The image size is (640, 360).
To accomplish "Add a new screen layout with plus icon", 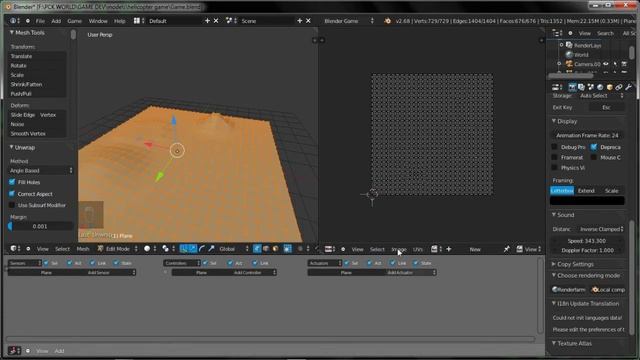I will tap(207, 21).
